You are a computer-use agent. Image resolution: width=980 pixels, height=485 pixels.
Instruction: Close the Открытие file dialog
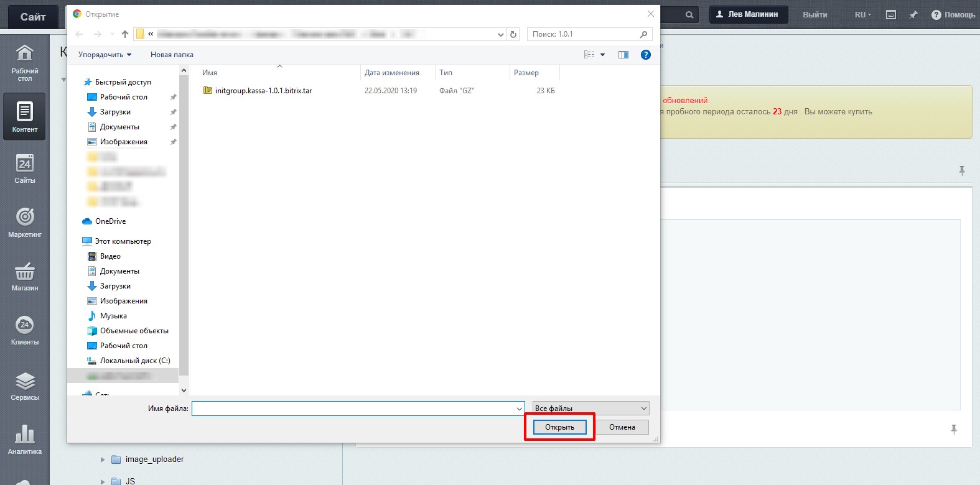point(651,14)
